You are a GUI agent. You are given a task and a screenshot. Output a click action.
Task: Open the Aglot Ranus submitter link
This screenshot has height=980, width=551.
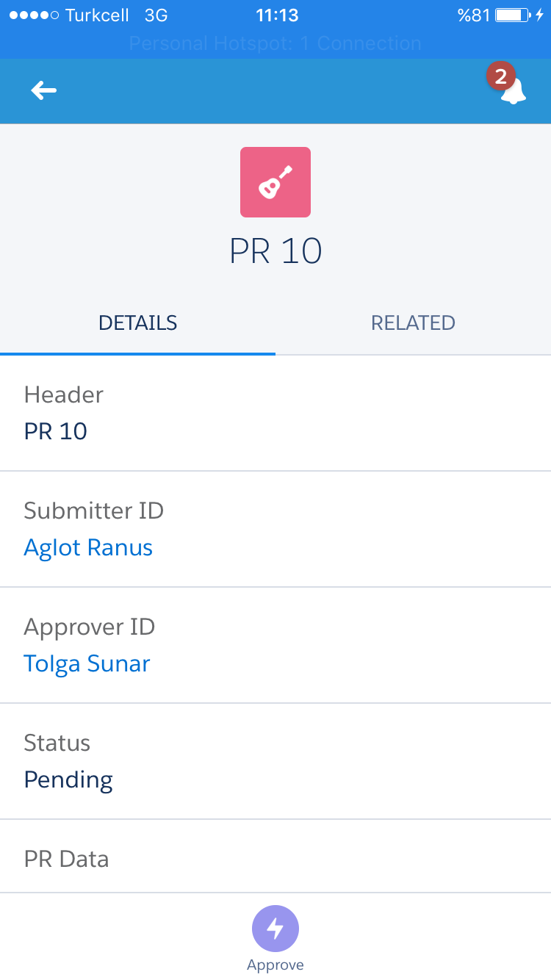pos(88,547)
